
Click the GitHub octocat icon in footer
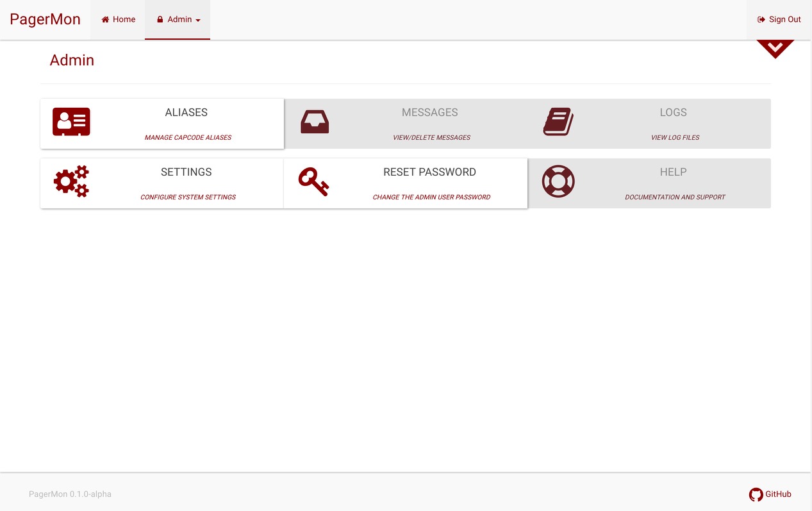(756, 494)
